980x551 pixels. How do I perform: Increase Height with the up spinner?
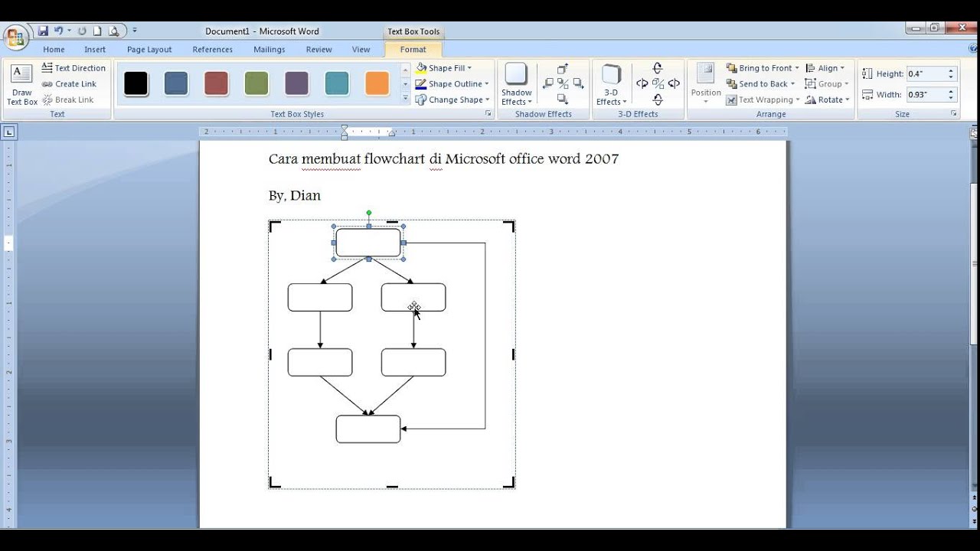[x=951, y=71]
